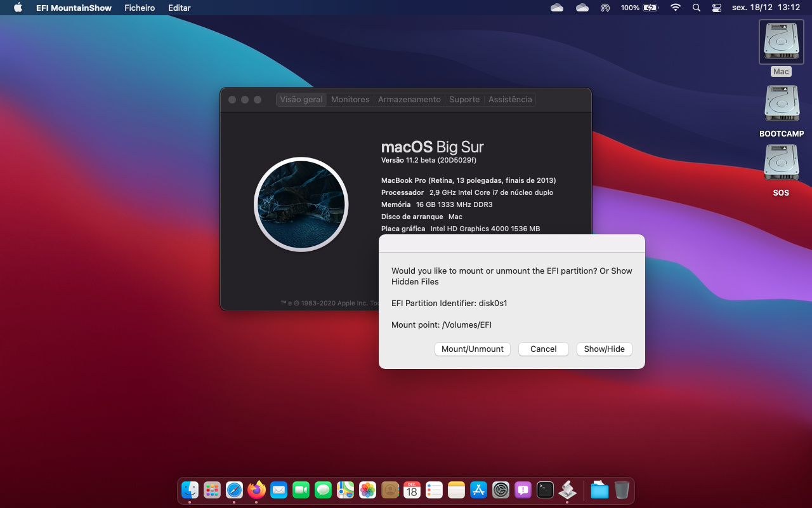812x508 pixels.
Task: Open Photos from the Dock
Action: pos(367,490)
